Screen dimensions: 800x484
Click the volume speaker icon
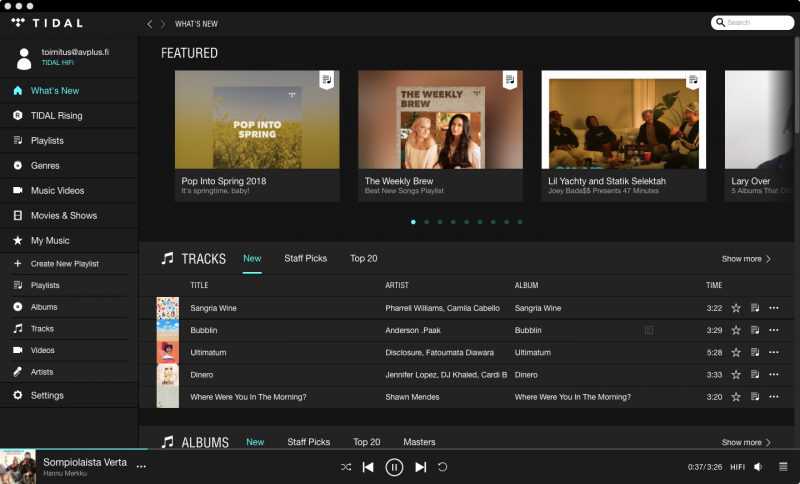(x=759, y=467)
